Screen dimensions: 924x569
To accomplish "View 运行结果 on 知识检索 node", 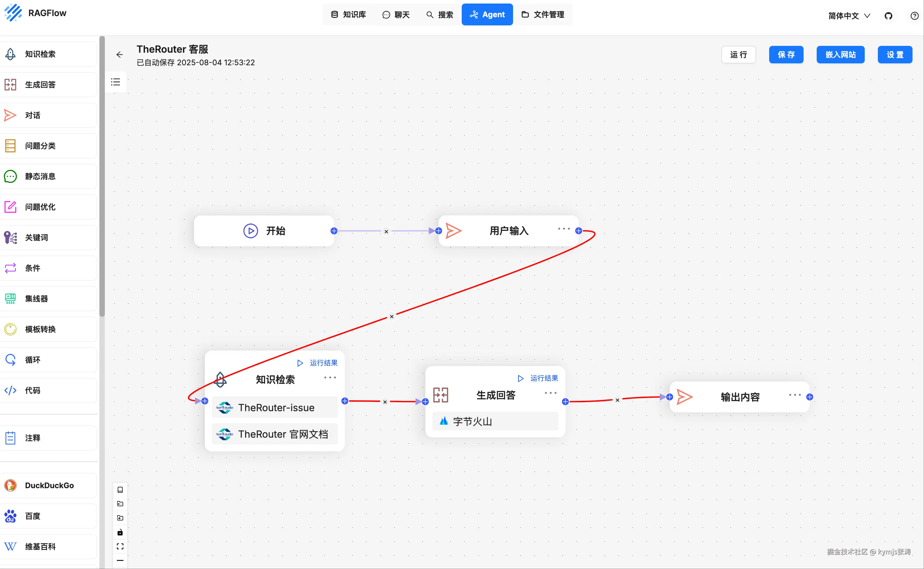I will tap(318, 363).
